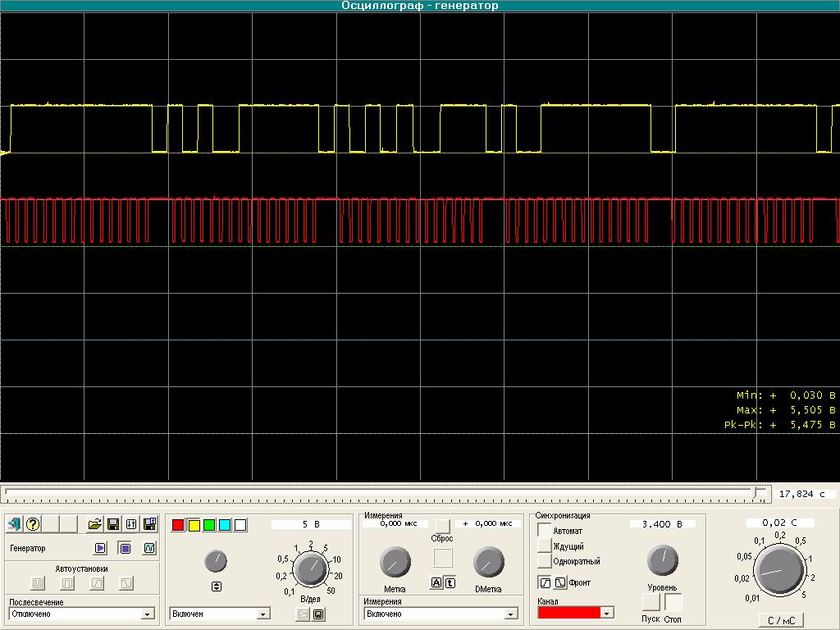The width and height of the screenshot is (840, 630).
Task: Enable the Однократный sync mode
Action: (545, 561)
